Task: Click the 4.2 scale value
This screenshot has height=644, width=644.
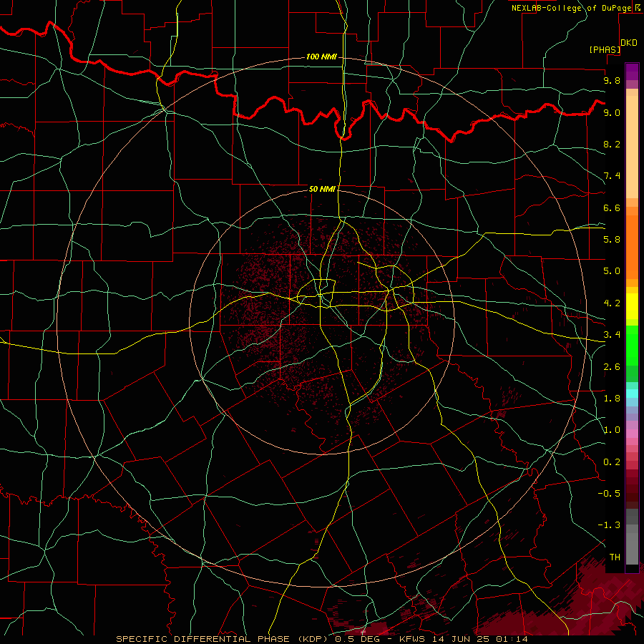Action: (612, 303)
